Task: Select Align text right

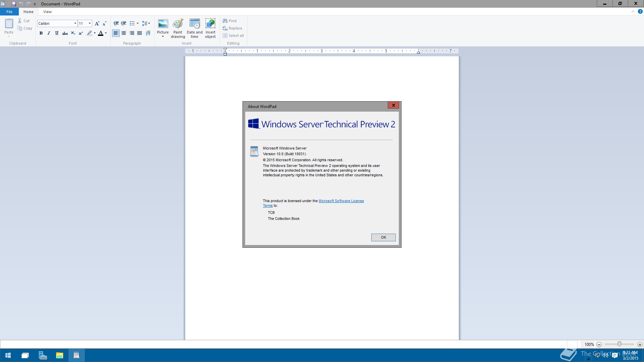Action: [132, 33]
